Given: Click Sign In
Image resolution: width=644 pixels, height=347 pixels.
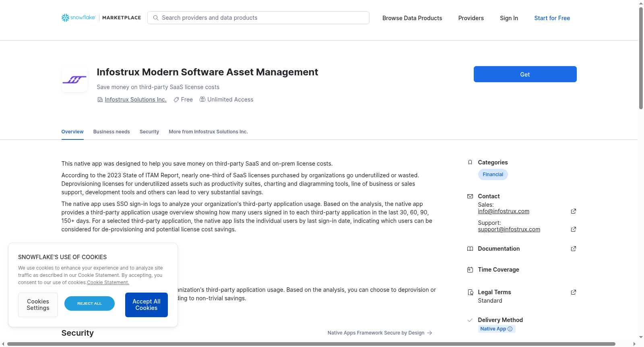Looking at the screenshot, I should tap(509, 18).
